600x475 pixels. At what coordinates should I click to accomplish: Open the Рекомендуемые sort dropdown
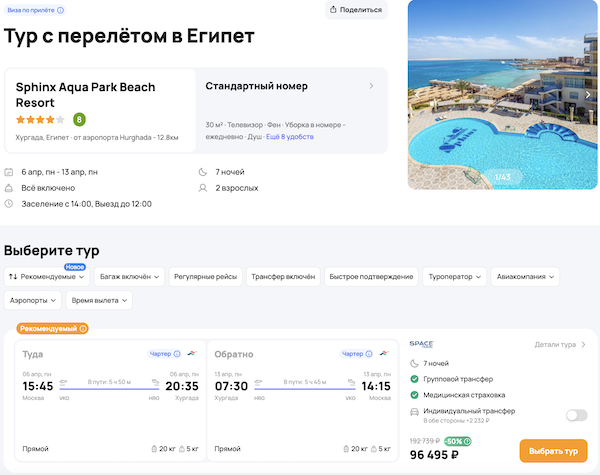click(x=48, y=276)
